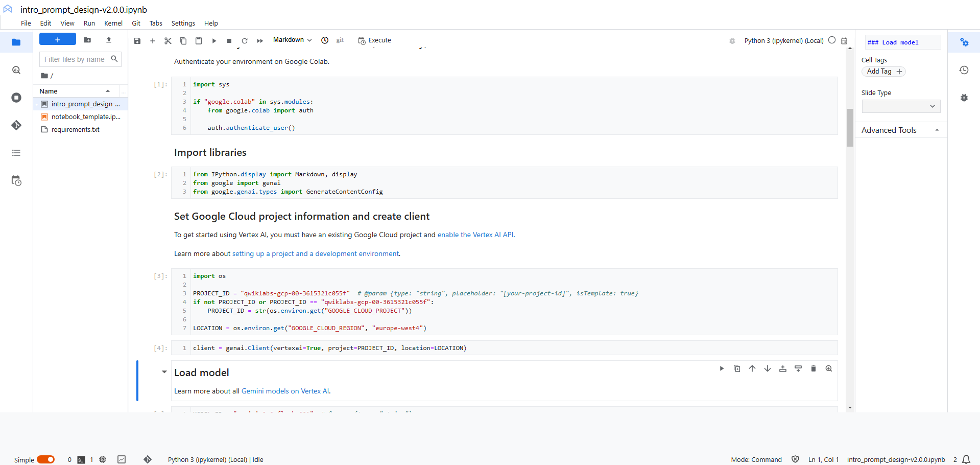Image resolution: width=980 pixels, height=465 pixels.
Task: Open Gemini models on Vertex AI link
Action: pos(285,391)
